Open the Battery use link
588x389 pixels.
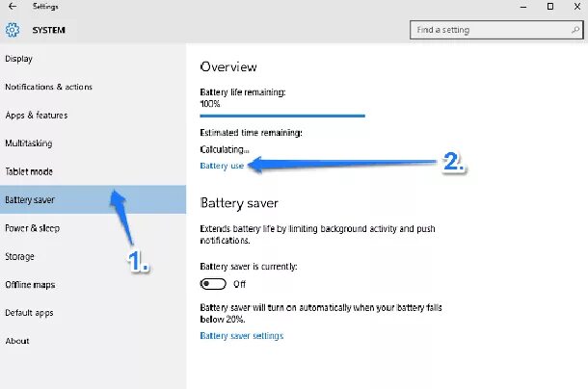click(x=222, y=166)
